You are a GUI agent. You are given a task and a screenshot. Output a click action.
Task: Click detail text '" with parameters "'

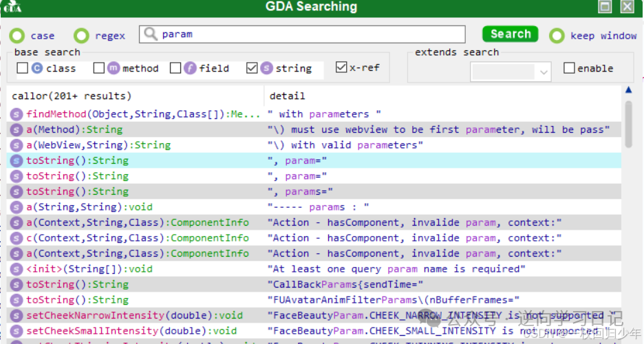324,114
